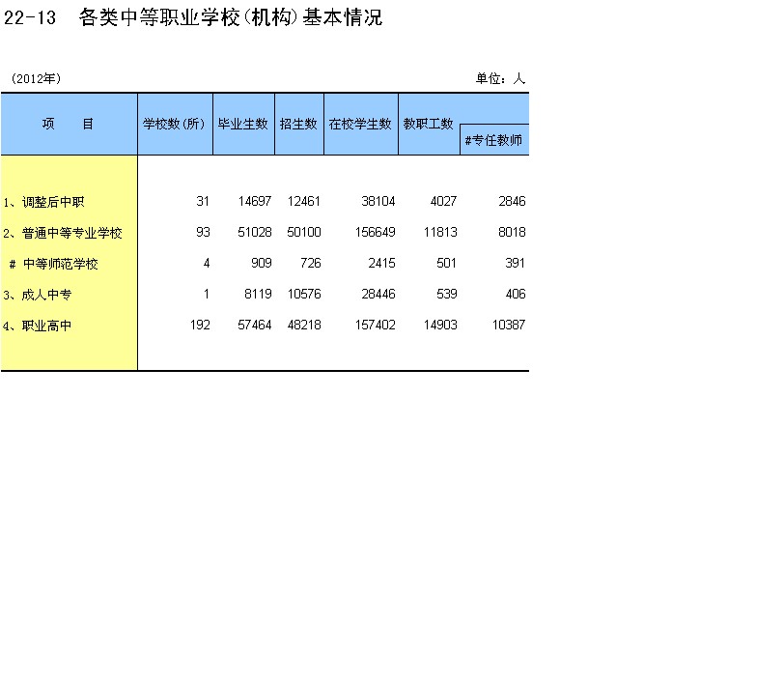Click row label 2、普通中等专业学校
This screenshot has width=784, height=681.
(x=63, y=233)
